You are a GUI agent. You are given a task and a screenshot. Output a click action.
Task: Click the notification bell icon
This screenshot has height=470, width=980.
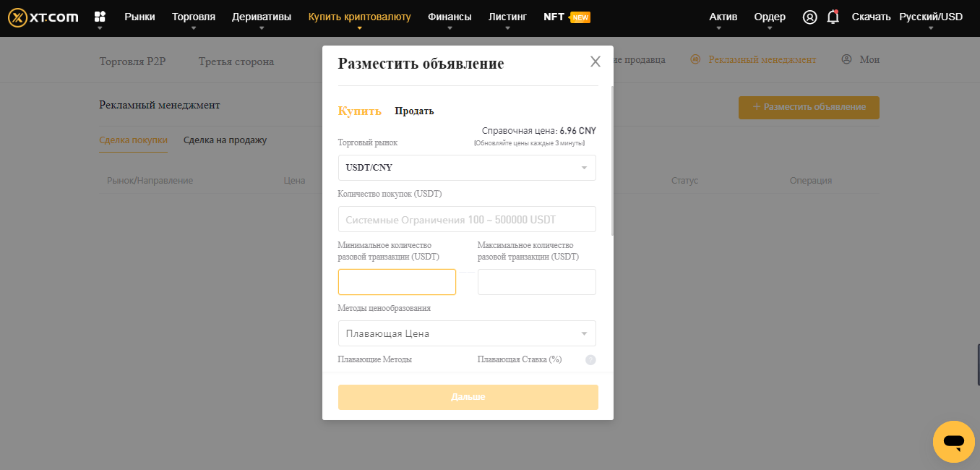point(833,17)
